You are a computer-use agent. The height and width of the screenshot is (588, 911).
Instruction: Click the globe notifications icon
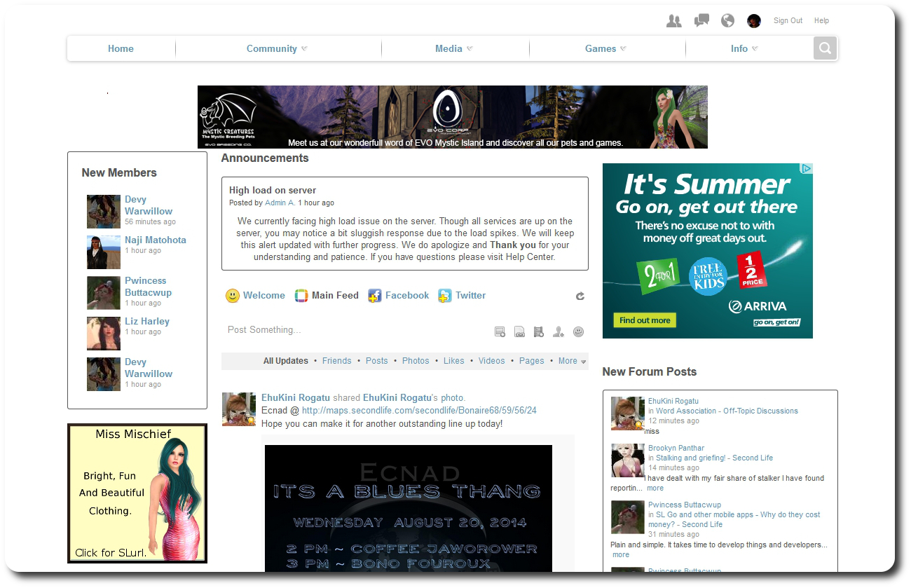728,21
